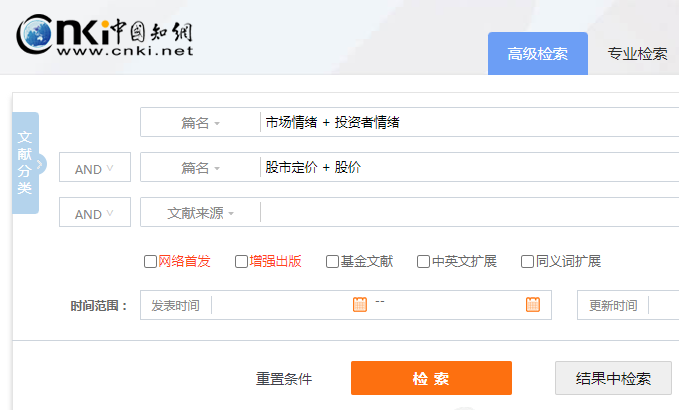Open second row 篇名 field dropdown
The height and width of the screenshot is (410, 679).
pos(200,168)
